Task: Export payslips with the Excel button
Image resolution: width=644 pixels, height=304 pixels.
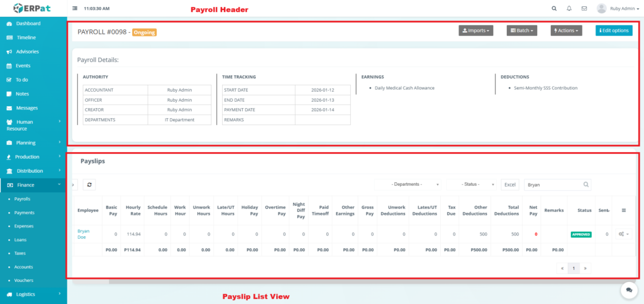Action: [x=510, y=185]
